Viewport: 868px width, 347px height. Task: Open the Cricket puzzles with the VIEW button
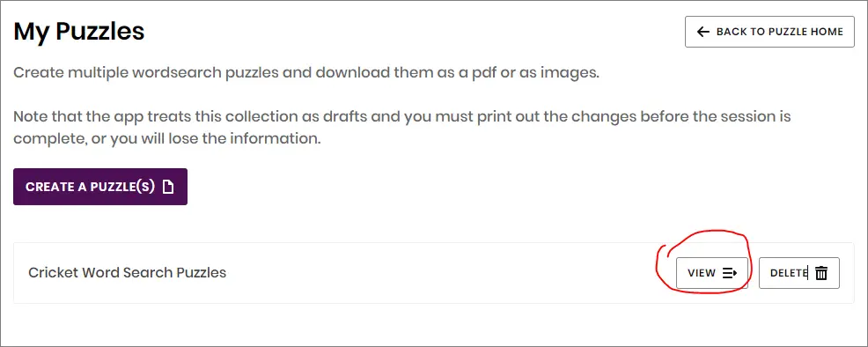point(712,273)
